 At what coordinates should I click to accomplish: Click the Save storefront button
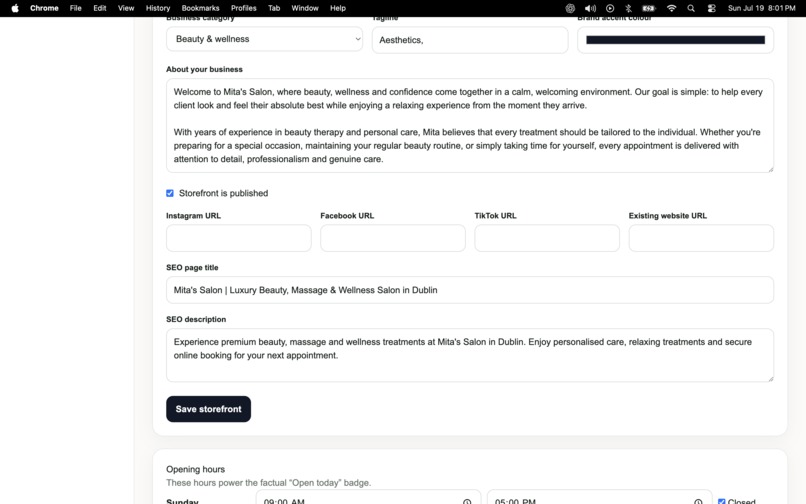[x=208, y=409]
